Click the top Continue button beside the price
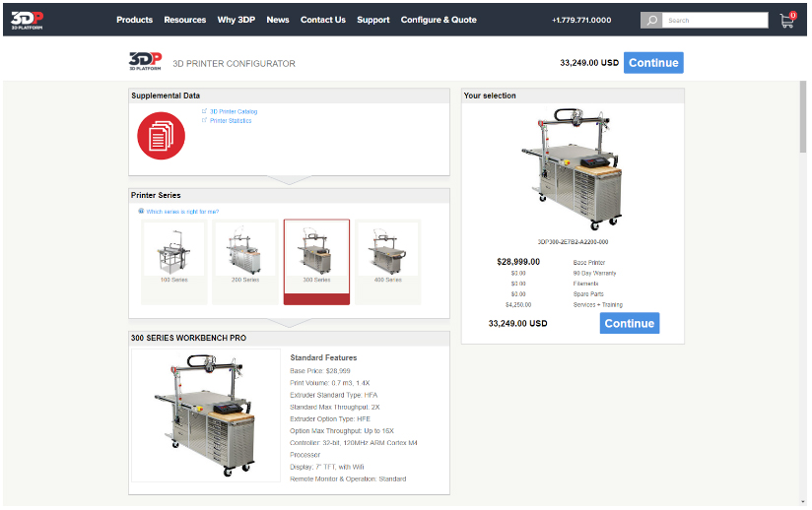Image resolution: width=812 pixels, height=510 pixels. coord(653,63)
